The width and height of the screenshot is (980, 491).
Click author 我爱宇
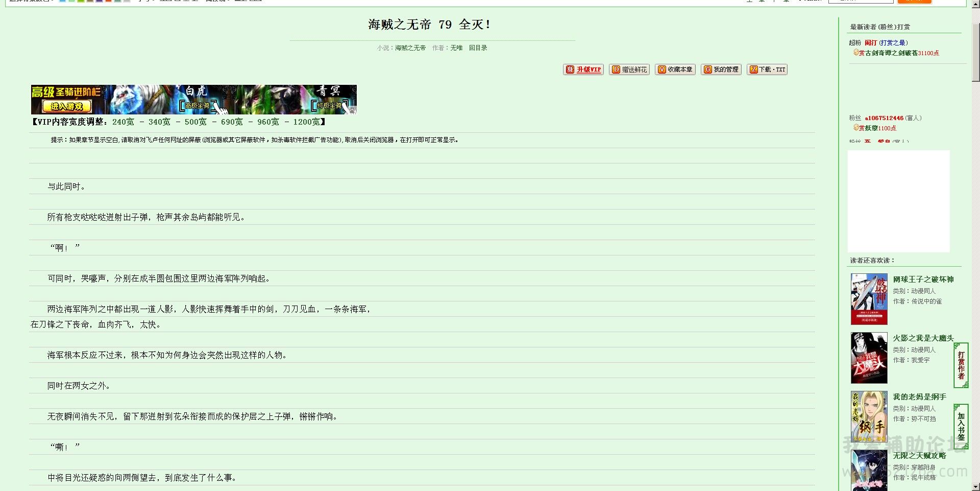point(920,360)
